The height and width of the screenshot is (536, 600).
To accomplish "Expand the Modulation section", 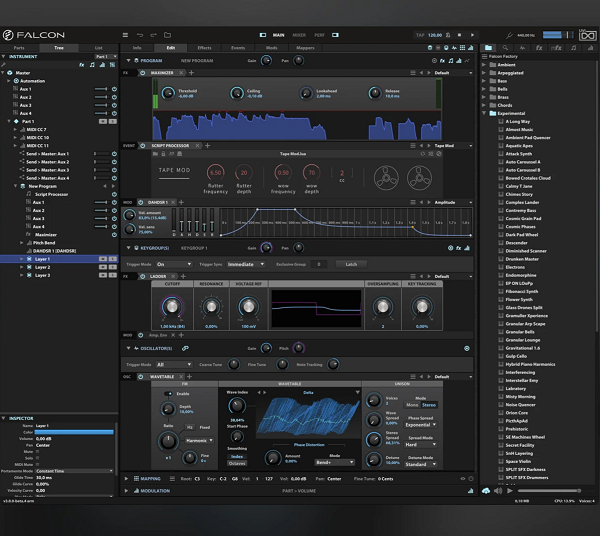I will coord(126,491).
